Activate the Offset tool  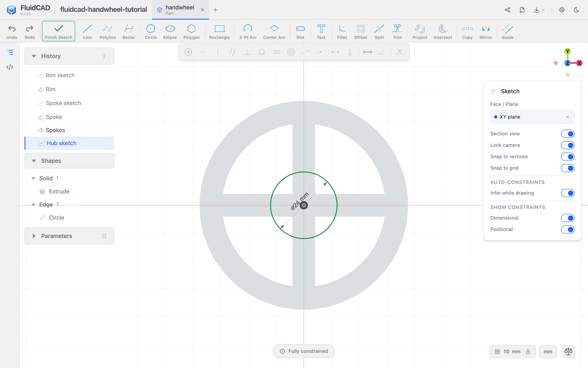pos(361,31)
